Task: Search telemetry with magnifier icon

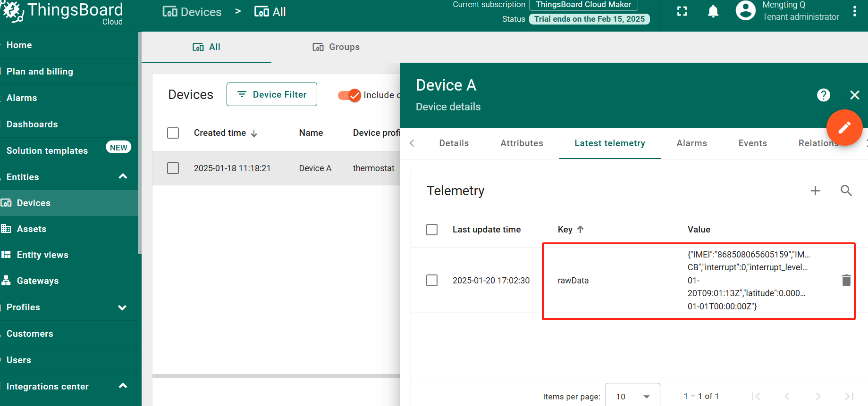Action: tap(846, 191)
